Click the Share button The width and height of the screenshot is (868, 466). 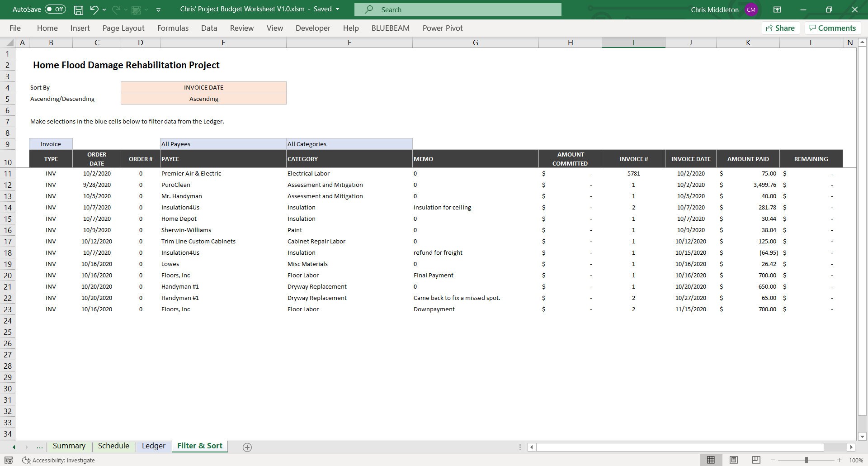coord(781,28)
